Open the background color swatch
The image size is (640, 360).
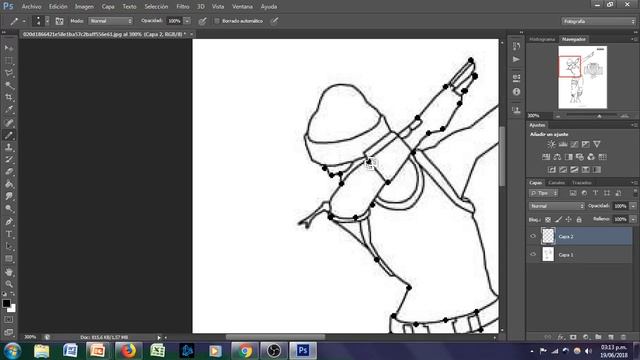[x=12, y=309]
